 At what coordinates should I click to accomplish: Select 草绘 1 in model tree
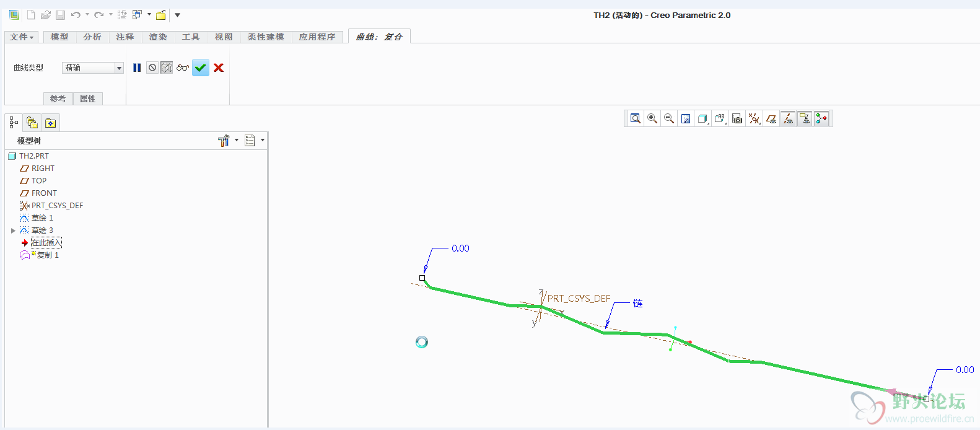(x=37, y=218)
